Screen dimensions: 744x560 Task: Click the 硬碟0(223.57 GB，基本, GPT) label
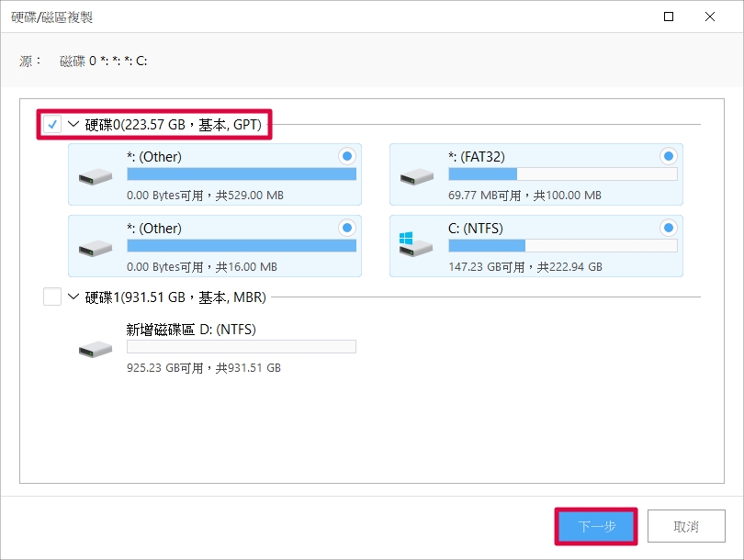pyautogui.click(x=174, y=125)
